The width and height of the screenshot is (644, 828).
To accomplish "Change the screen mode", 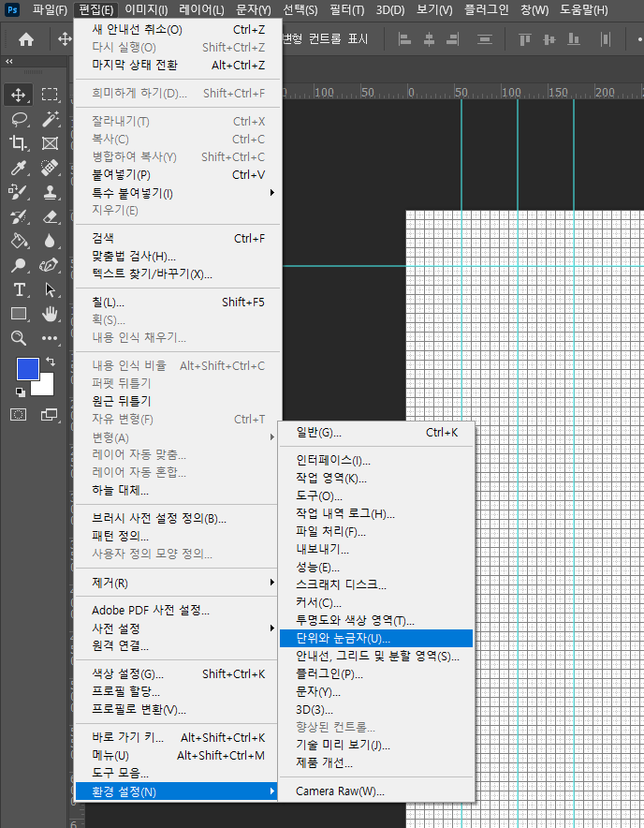I will click(x=50, y=415).
